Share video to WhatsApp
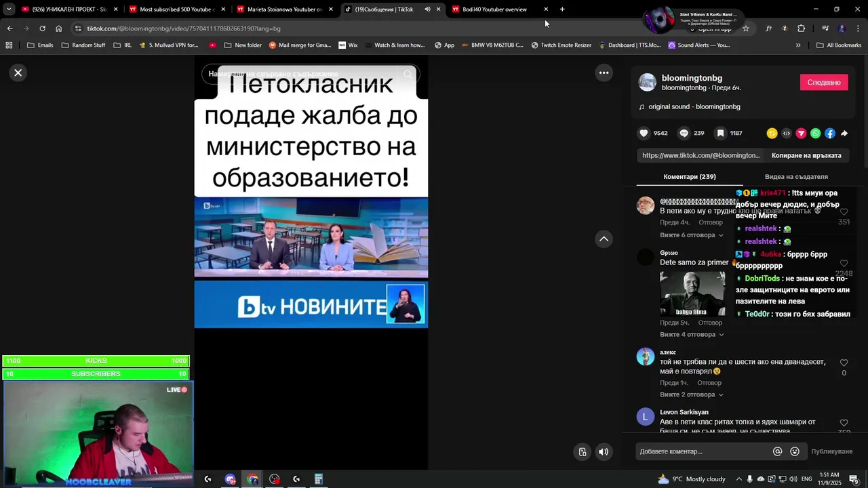 [815, 134]
